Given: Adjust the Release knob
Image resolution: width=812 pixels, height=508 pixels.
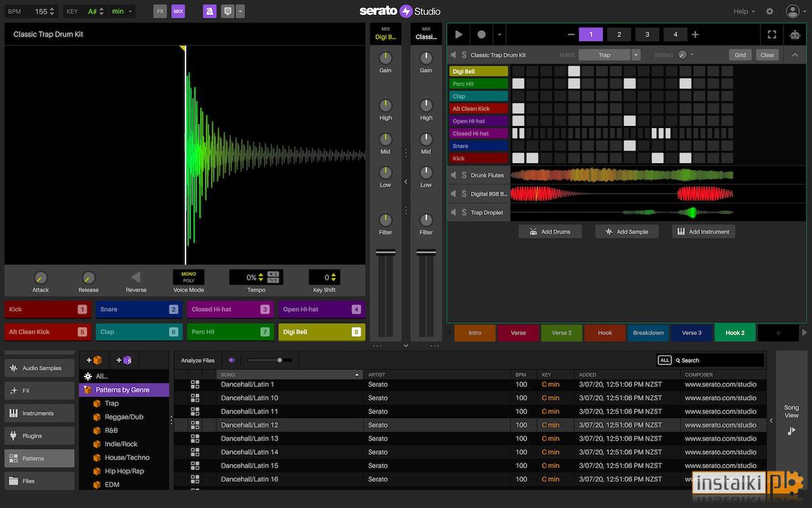Looking at the screenshot, I should pyautogui.click(x=89, y=278).
